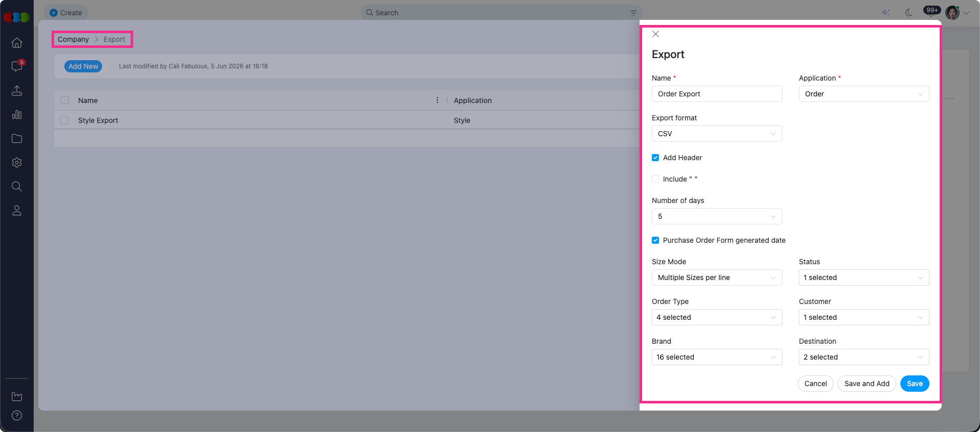The height and width of the screenshot is (432, 980).
Task: Open the Order Type dropdown
Action: [717, 317]
